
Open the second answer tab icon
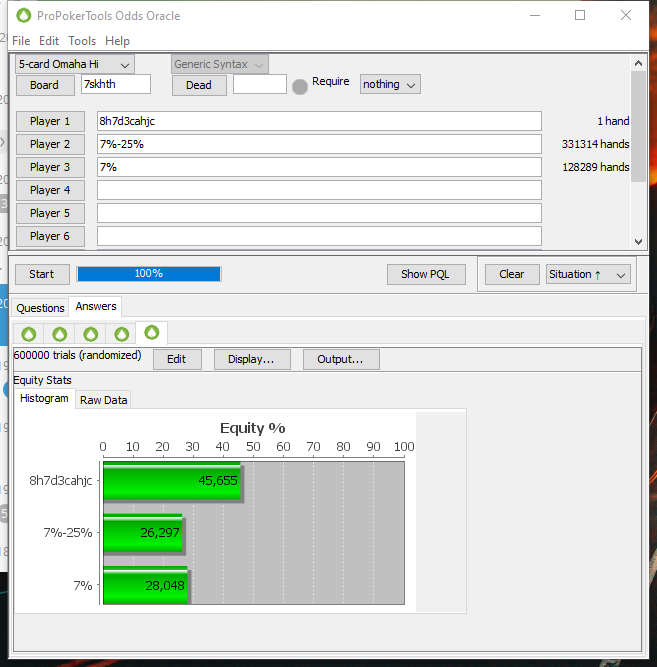(x=60, y=334)
